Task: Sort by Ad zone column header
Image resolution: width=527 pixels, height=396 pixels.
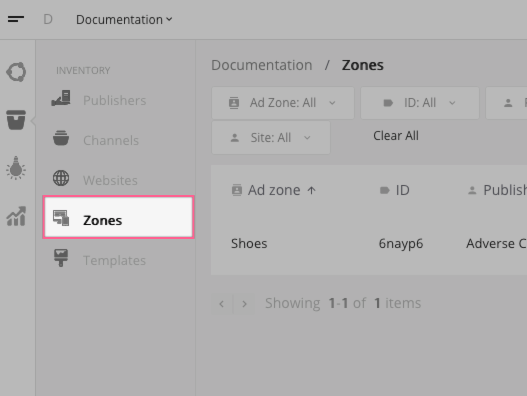Action: pyautogui.click(x=274, y=190)
